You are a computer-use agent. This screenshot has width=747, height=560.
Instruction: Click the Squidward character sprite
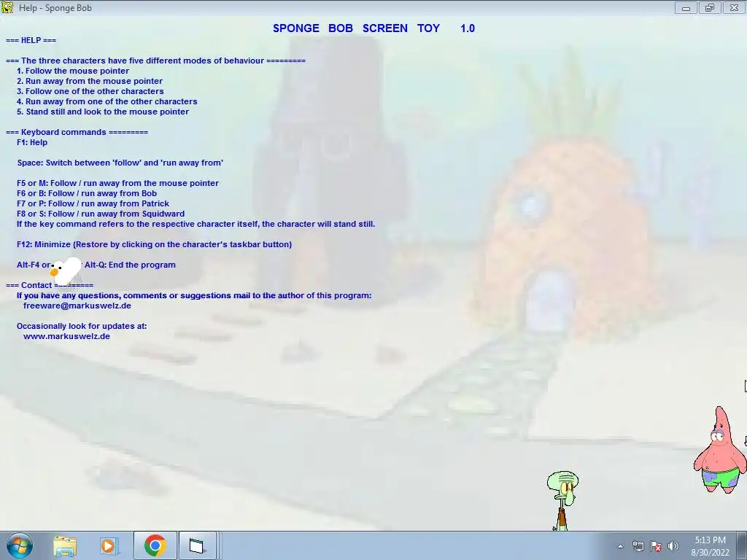562,500
